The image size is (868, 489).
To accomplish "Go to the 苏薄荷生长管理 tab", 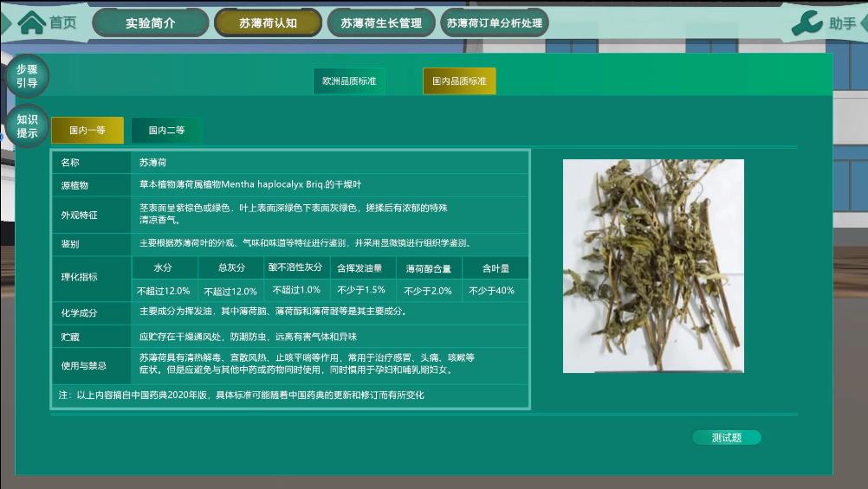I will (x=381, y=23).
